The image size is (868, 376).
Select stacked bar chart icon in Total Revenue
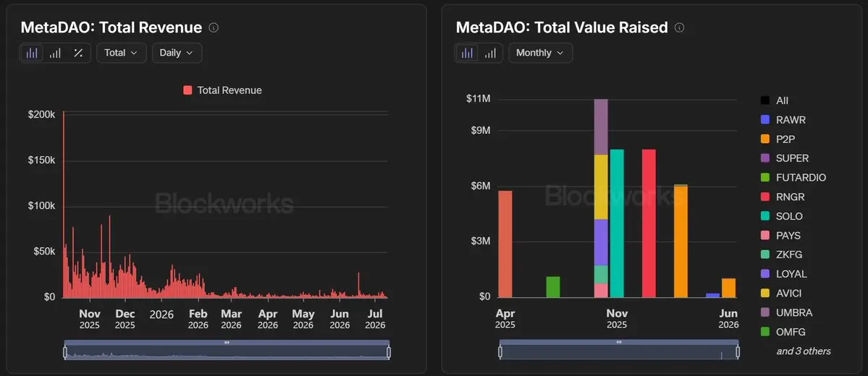(x=32, y=53)
